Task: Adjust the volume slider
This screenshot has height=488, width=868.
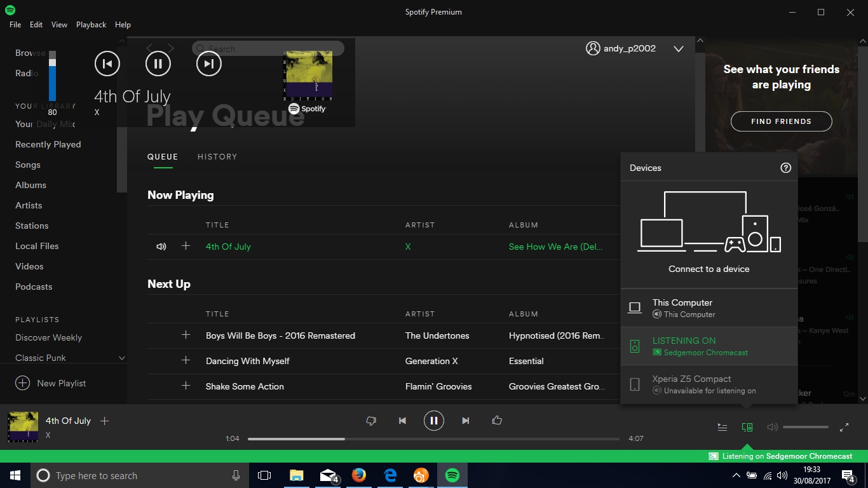Action: [805, 427]
